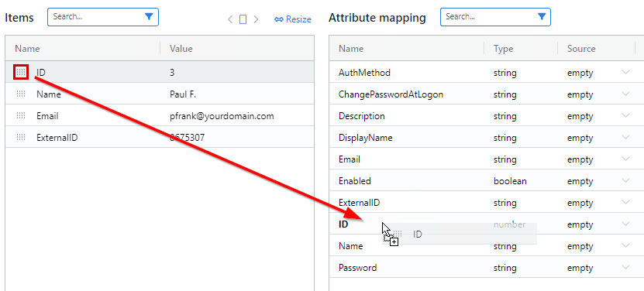
Task: Click the Name column header in Attribute mapping
Action: coord(351,49)
